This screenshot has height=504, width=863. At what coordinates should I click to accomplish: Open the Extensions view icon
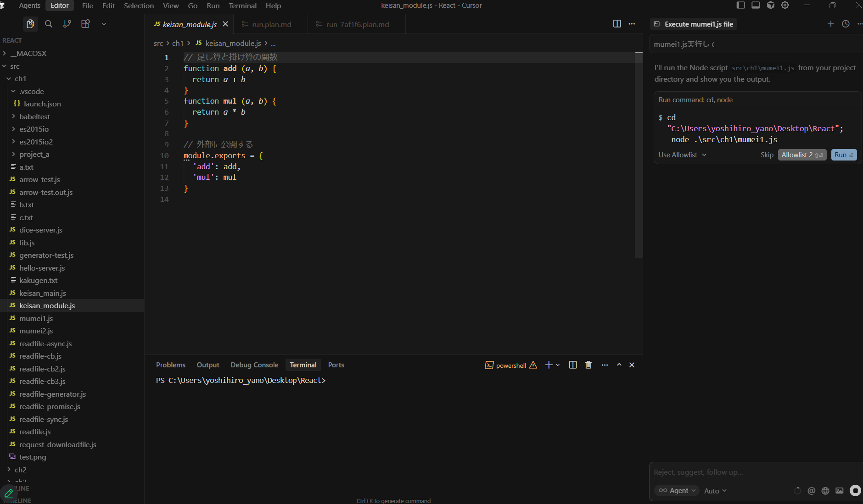click(85, 24)
